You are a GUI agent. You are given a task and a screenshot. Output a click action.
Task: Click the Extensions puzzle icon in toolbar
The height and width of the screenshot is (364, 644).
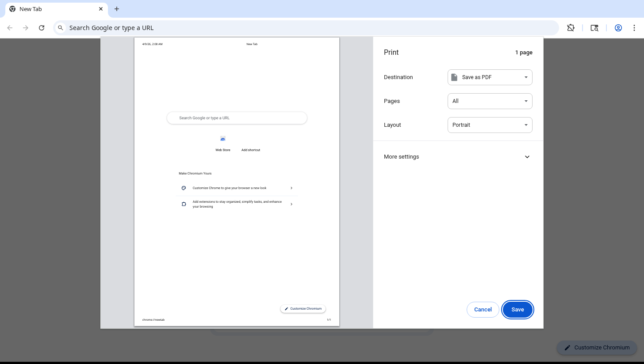pyautogui.click(x=571, y=28)
